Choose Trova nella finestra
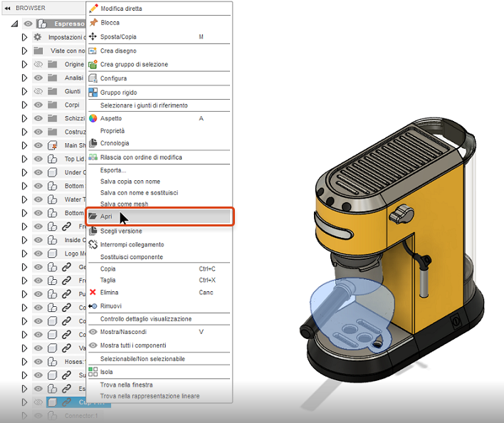 coord(126,385)
